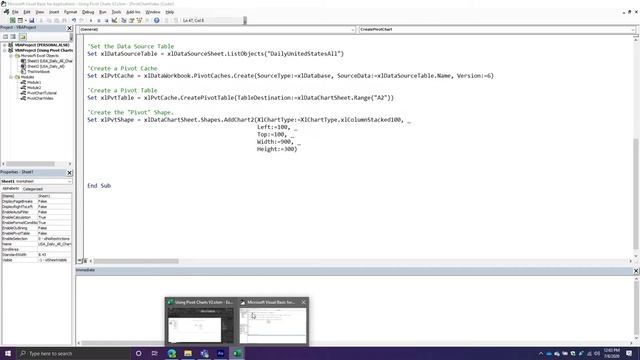
Task: Open the Format menu
Action: (70, 12)
